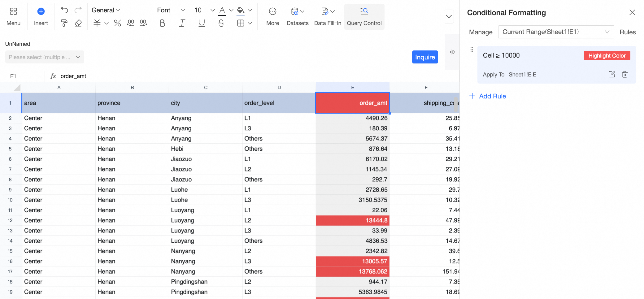Click the Hebi city cell
The width and height of the screenshot is (644, 299).
pos(206,149)
